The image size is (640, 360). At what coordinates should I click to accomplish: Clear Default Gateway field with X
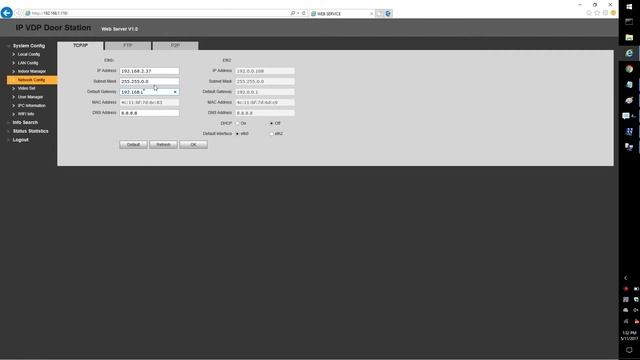click(x=175, y=92)
